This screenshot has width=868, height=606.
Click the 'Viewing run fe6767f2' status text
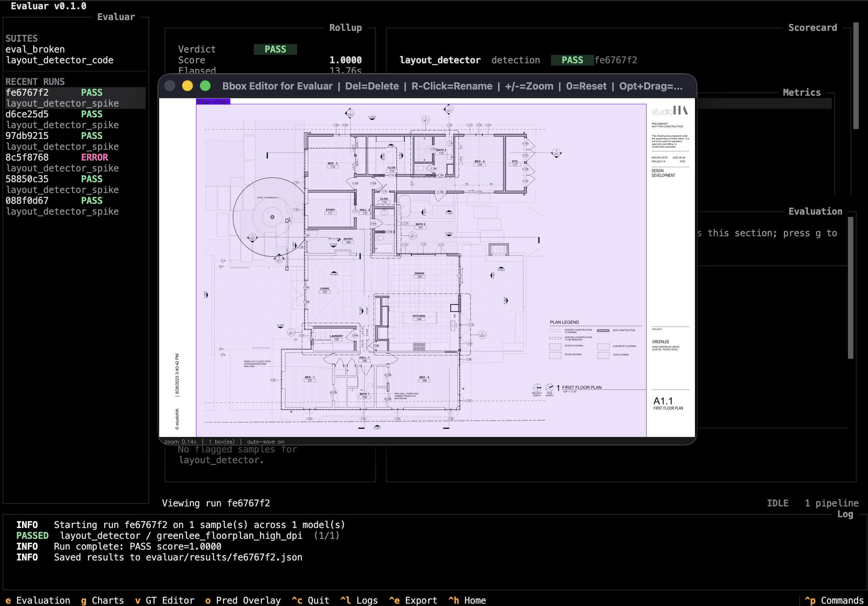pyautogui.click(x=216, y=503)
